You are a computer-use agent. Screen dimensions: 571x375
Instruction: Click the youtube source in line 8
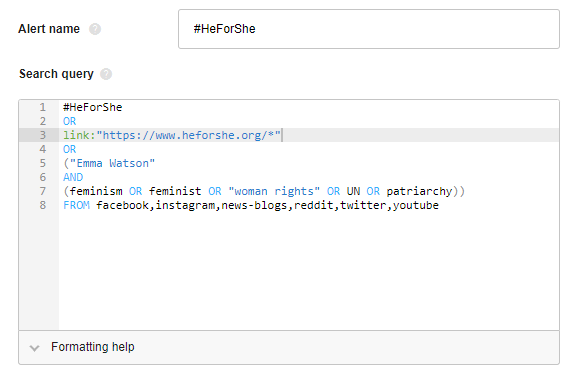(x=416, y=205)
